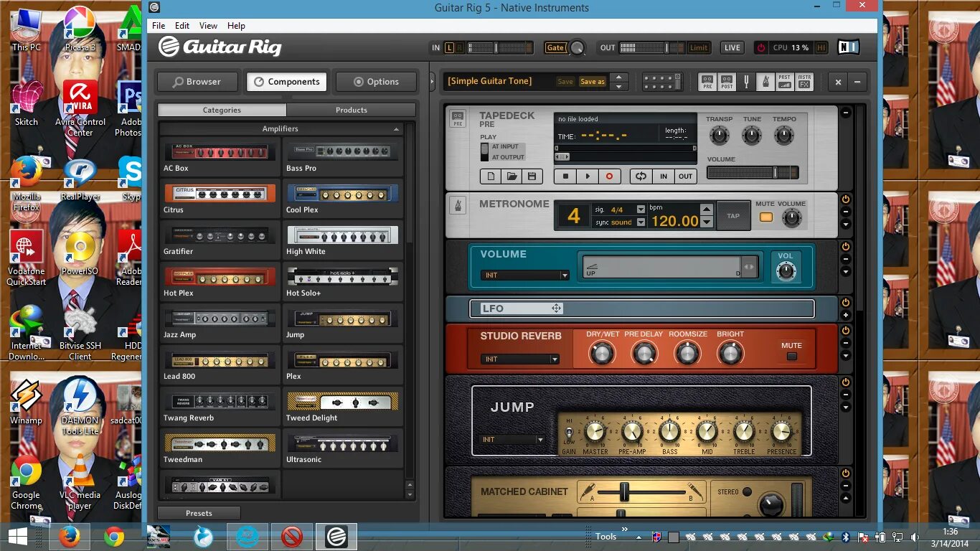This screenshot has height=551, width=980.
Task: Open the Help menu
Action: pyautogui.click(x=236, y=25)
